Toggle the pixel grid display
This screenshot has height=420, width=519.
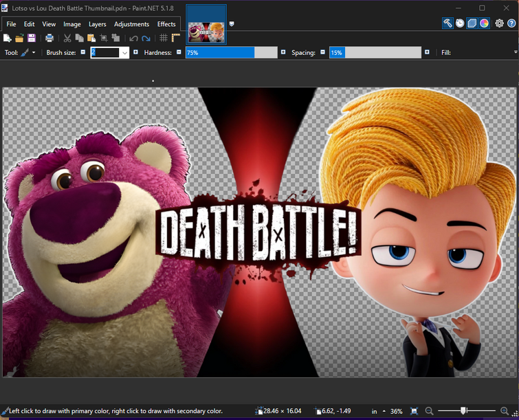click(x=164, y=38)
